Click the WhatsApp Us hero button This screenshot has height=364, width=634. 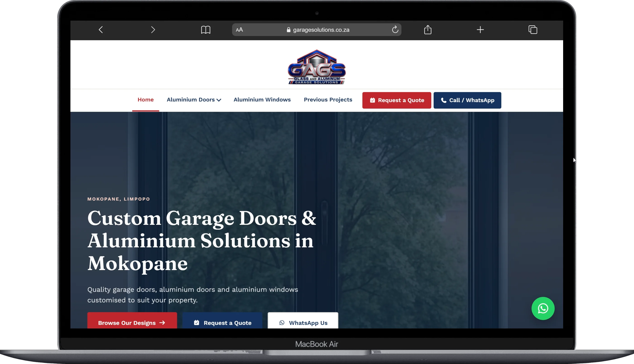tap(303, 321)
